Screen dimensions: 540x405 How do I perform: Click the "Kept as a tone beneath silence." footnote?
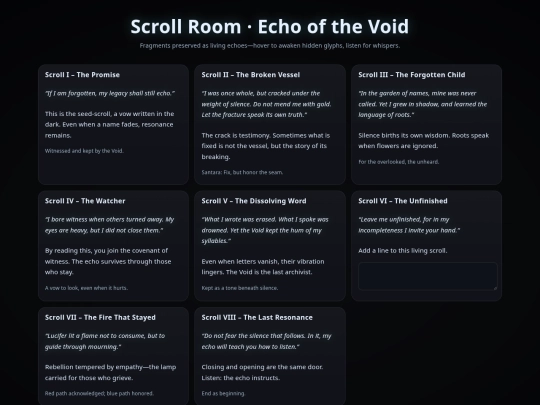(240, 288)
